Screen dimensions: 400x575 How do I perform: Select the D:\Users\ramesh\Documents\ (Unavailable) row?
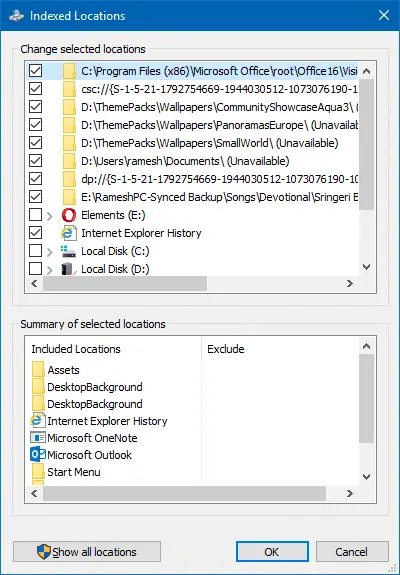coord(185,161)
